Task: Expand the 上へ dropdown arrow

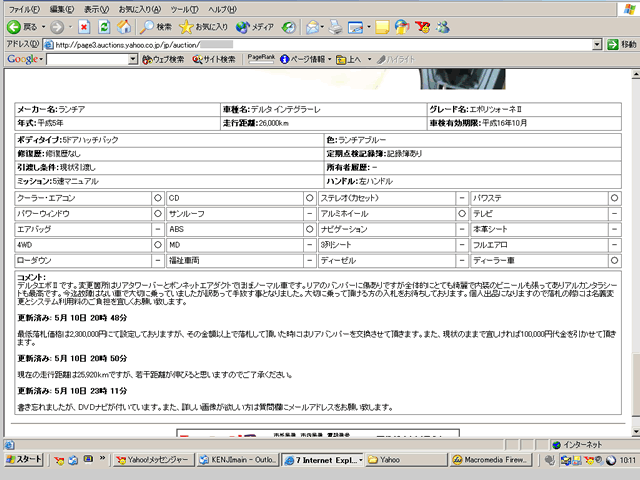Action: [x=369, y=60]
